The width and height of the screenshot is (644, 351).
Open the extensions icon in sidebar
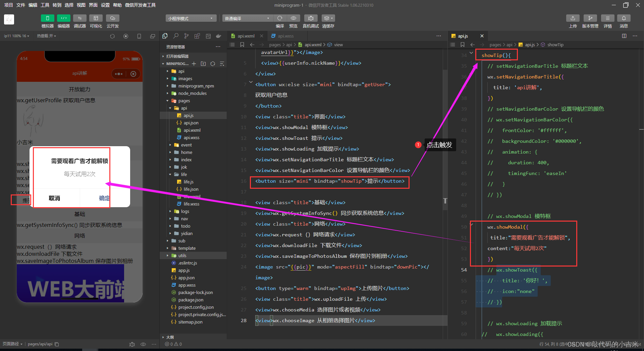click(x=197, y=36)
